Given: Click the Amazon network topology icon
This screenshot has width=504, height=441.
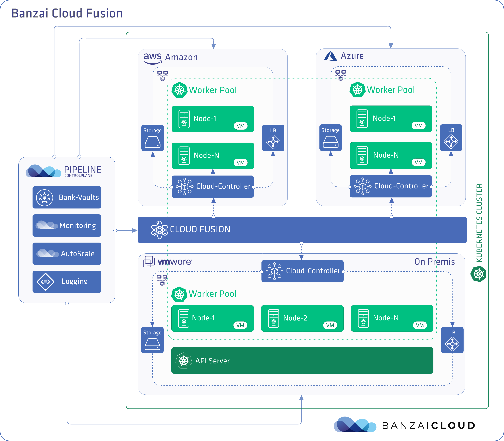Looking at the screenshot, I should (x=162, y=76).
